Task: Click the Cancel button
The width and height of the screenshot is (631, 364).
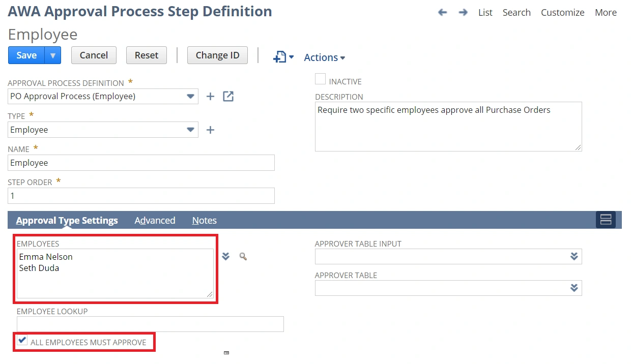Action: pos(94,55)
